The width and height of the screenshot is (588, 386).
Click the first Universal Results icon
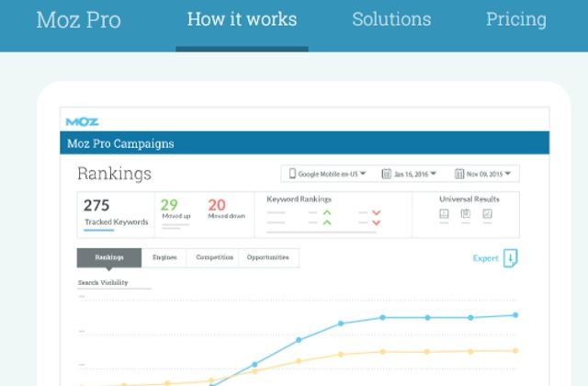[x=443, y=214]
